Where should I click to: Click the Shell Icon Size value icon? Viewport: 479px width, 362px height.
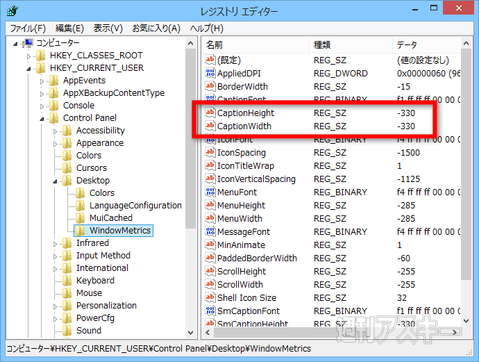210,298
